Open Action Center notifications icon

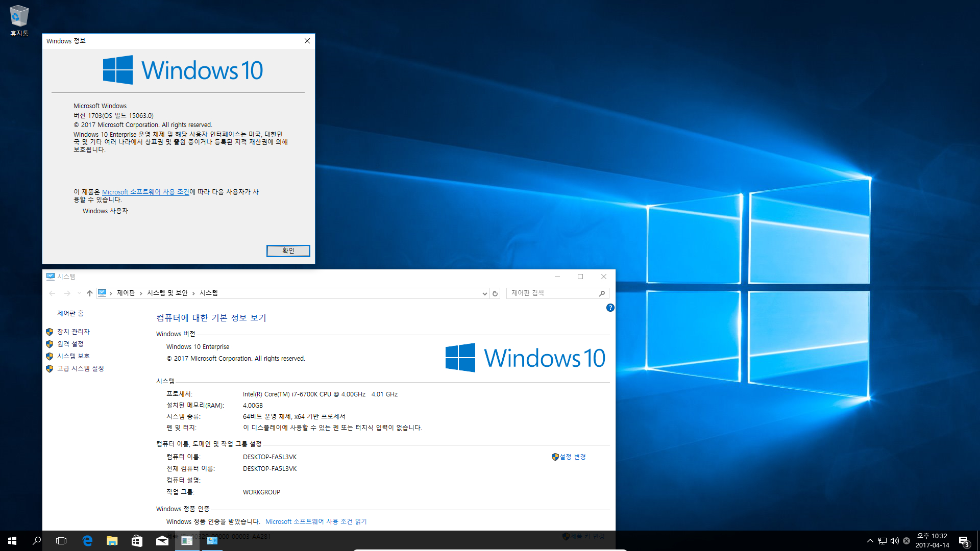coord(964,541)
